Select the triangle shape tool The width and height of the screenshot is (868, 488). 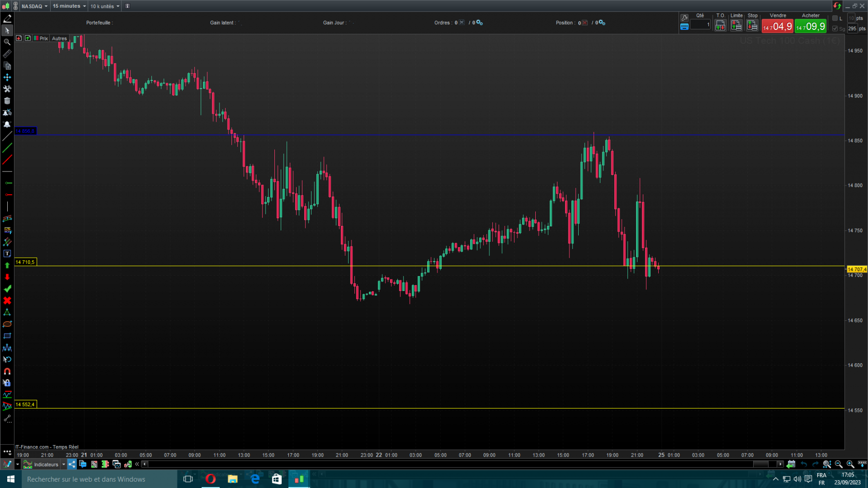pos(7,313)
